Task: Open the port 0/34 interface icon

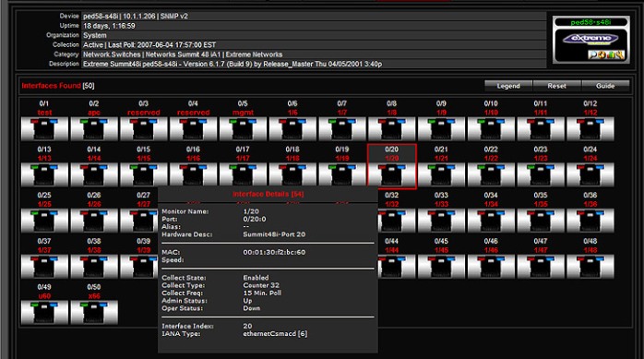Action: click(491, 221)
